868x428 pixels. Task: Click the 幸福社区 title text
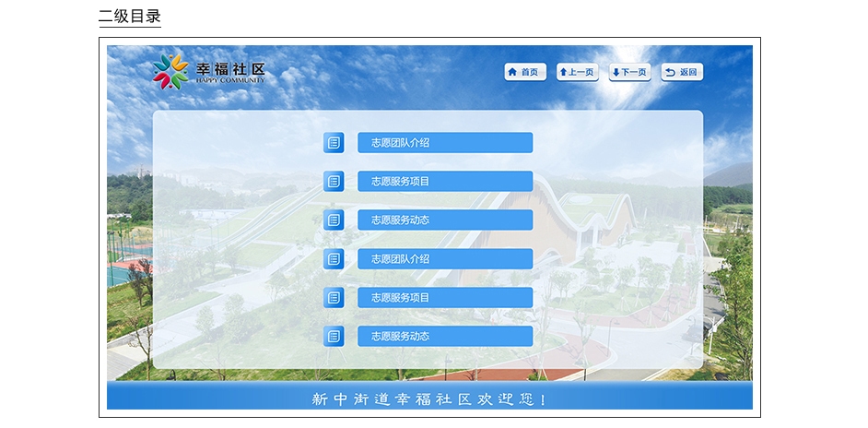tap(230, 69)
